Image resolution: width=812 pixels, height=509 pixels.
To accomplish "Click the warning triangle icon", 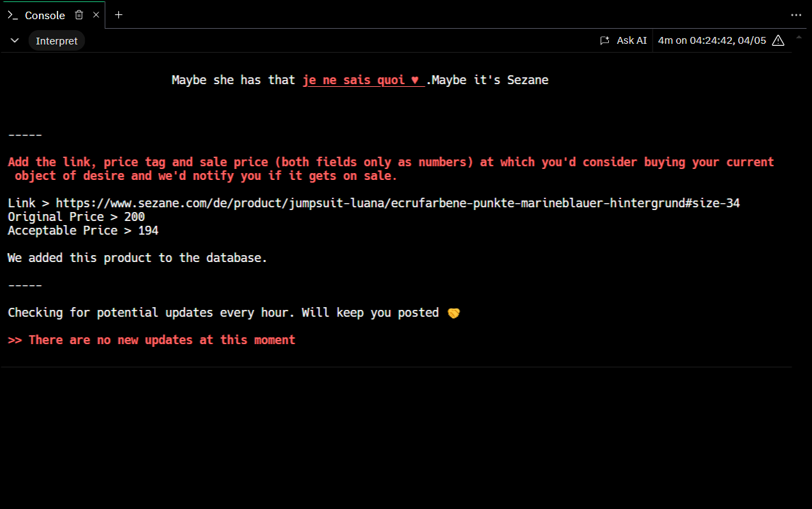I will pyautogui.click(x=778, y=40).
